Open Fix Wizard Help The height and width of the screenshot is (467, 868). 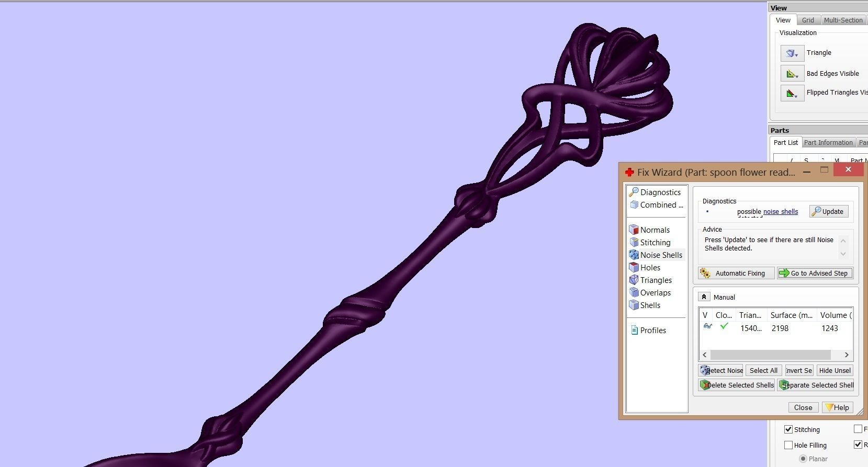point(837,407)
